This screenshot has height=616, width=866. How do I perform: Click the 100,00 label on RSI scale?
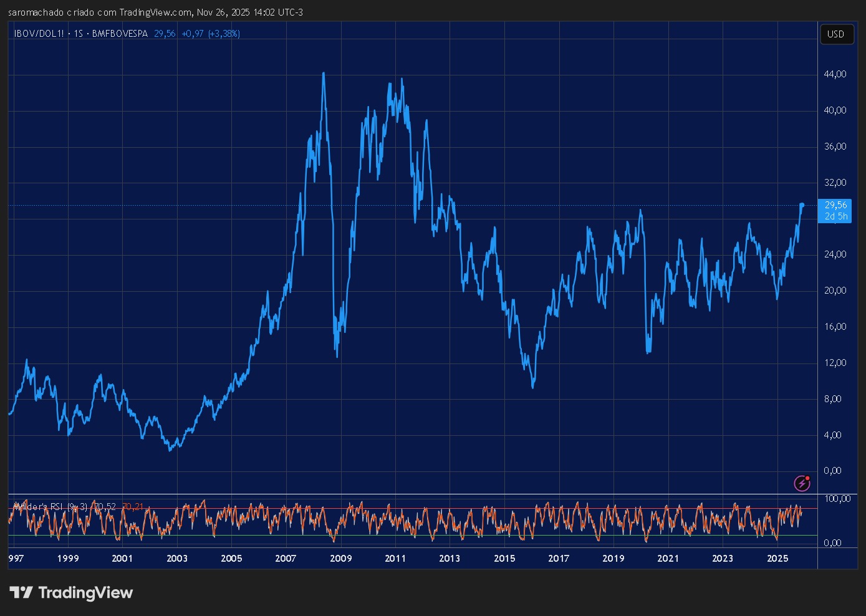click(x=837, y=499)
